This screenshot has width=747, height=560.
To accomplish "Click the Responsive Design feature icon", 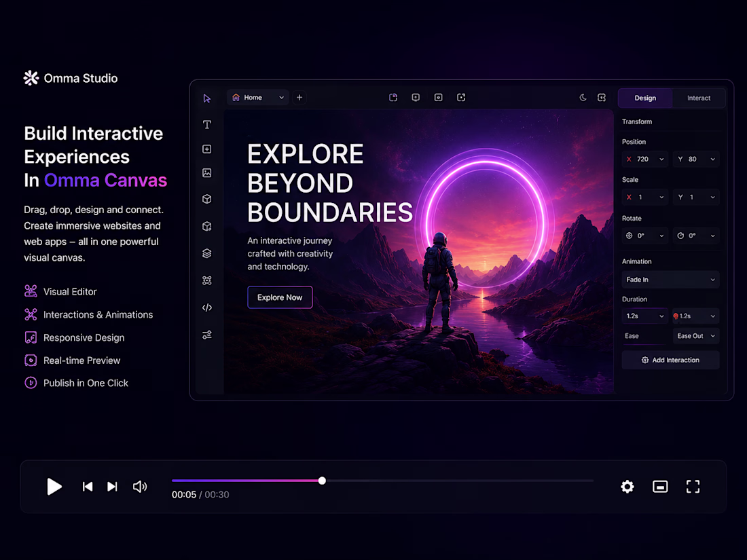I will [x=31, y=337].
